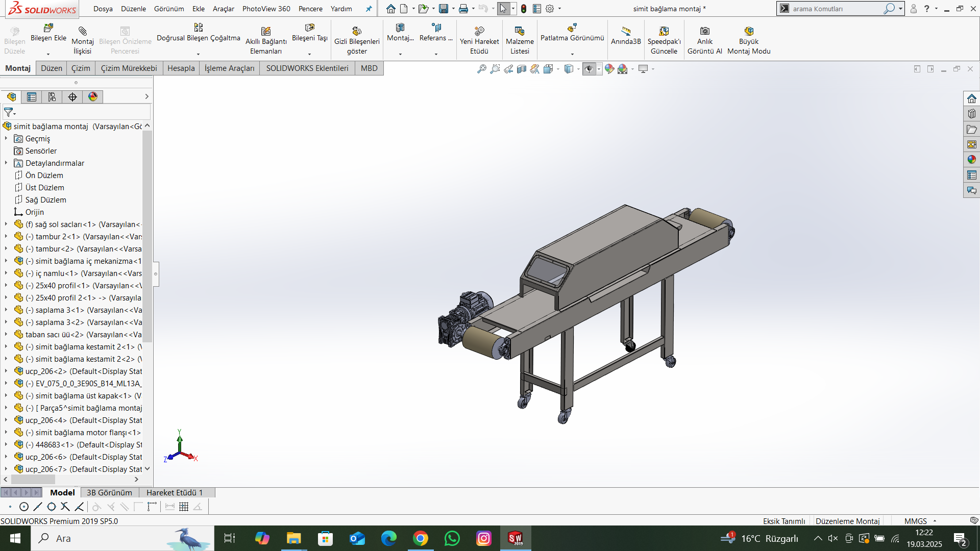The width and height of the screenshot is (980, 551).
Task: Toggle the rebuild traffic light icon
Action: [524, 9]
